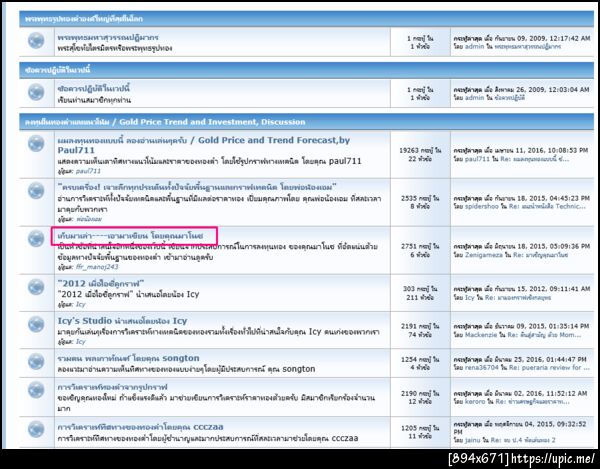Open the board title ending with ccczaa
This screenshot has width=600, height=469.
click(x=140, y=427)
